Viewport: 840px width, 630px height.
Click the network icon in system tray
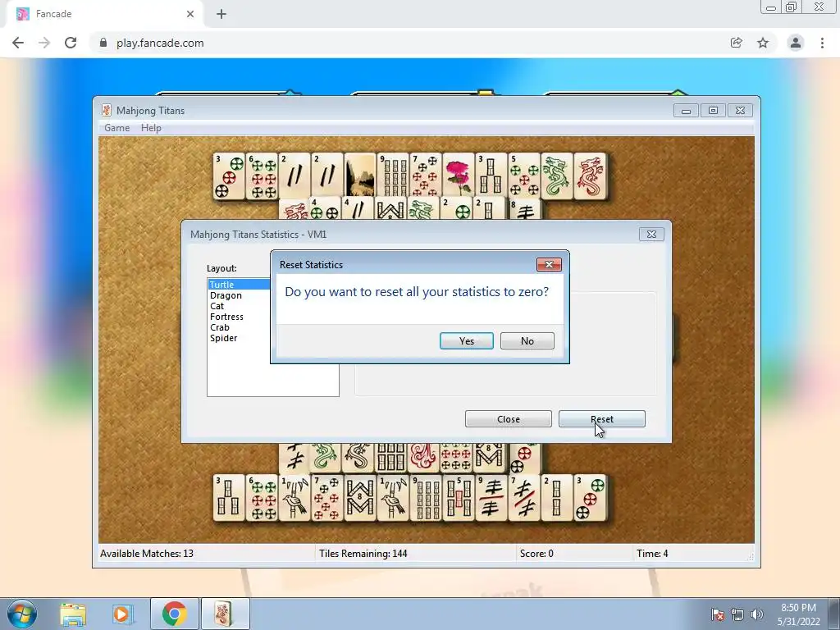pos(737,614)
